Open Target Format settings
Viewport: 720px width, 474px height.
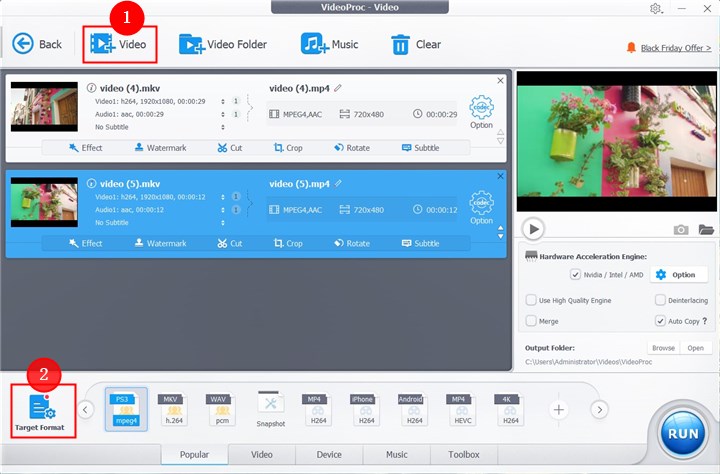tap(43, 411)
